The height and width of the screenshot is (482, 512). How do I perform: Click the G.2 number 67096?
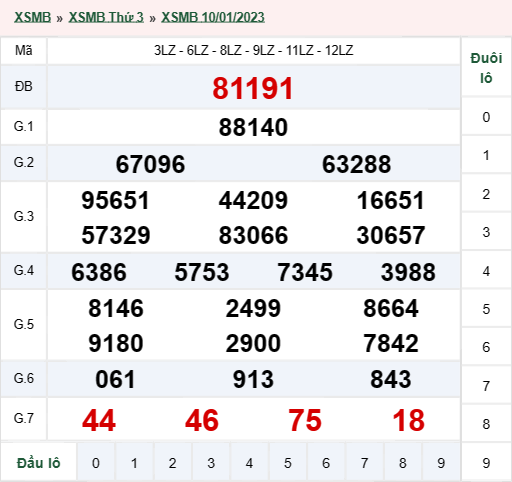click(x=150, y=164)
